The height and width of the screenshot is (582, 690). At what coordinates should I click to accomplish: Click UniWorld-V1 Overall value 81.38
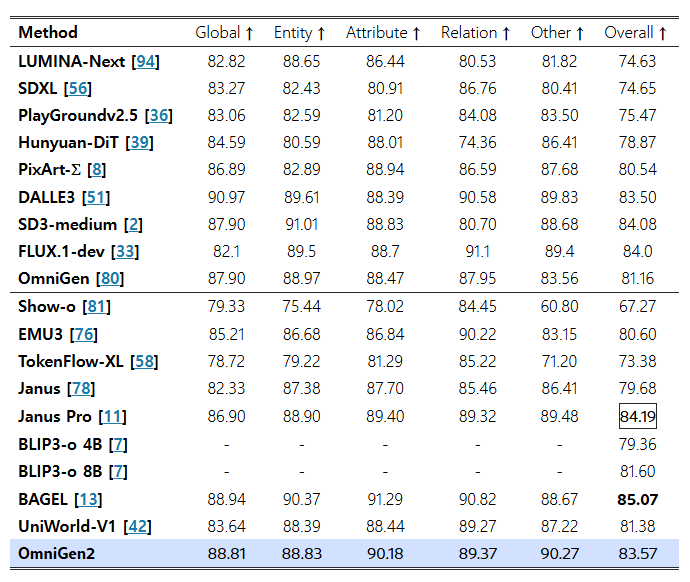point(638,526)
